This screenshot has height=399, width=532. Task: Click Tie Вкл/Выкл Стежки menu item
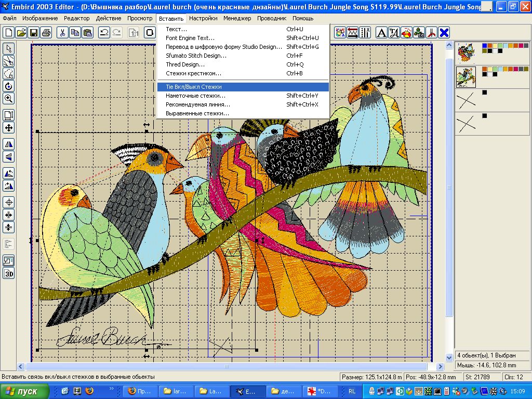[x=193, y=87]
